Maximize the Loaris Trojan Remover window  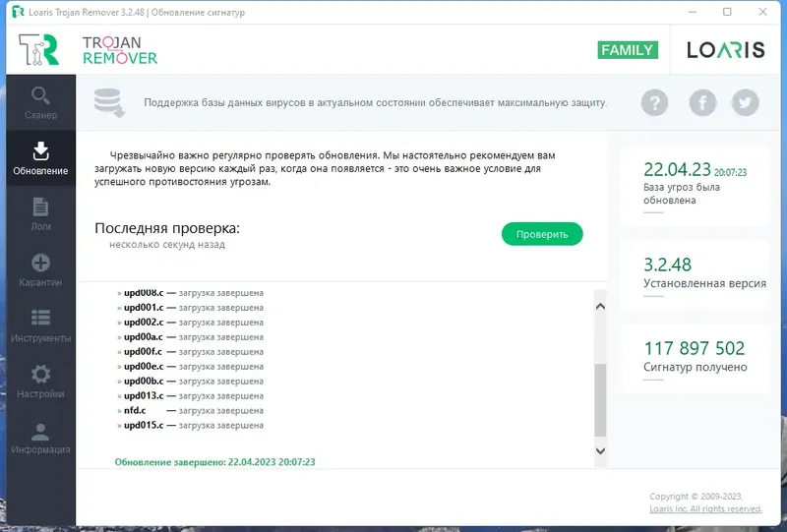click(x=727, y=12)
